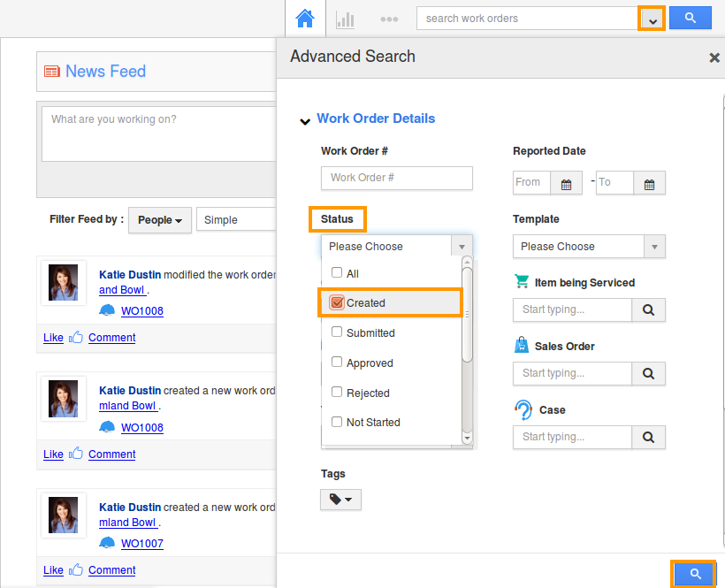
Task: Tick the Approved status checkbox
Action: coord(337,363)
